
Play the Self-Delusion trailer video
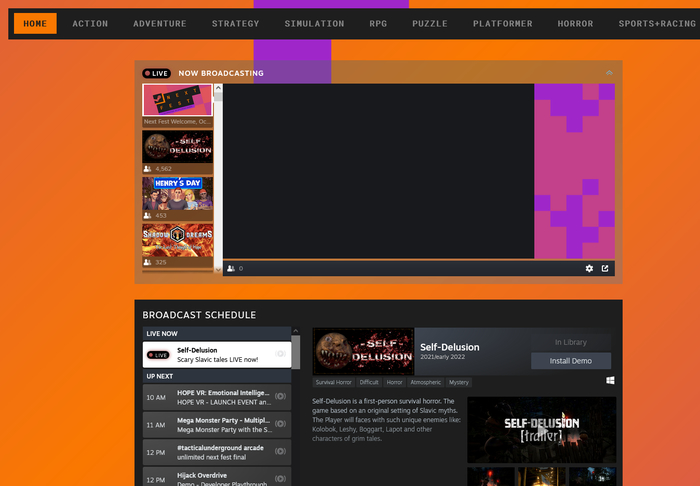click(542, 430)
